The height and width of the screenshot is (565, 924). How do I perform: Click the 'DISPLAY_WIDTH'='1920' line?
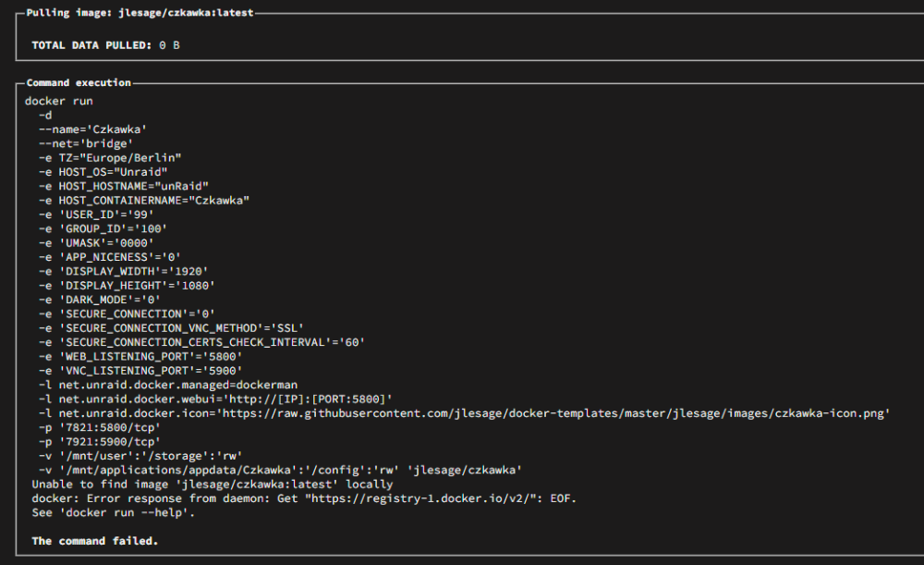(x=123, y=271)
